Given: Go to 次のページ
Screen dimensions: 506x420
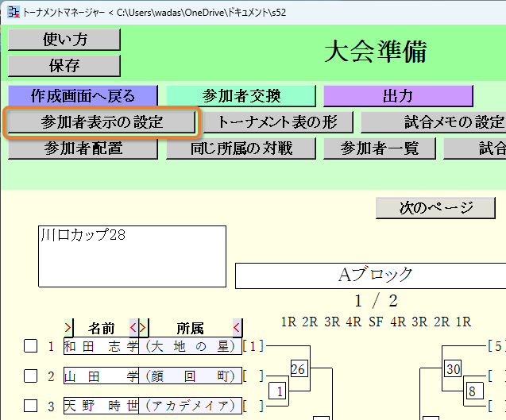Looking at the screenshot, I should click(x=435, y=208).
